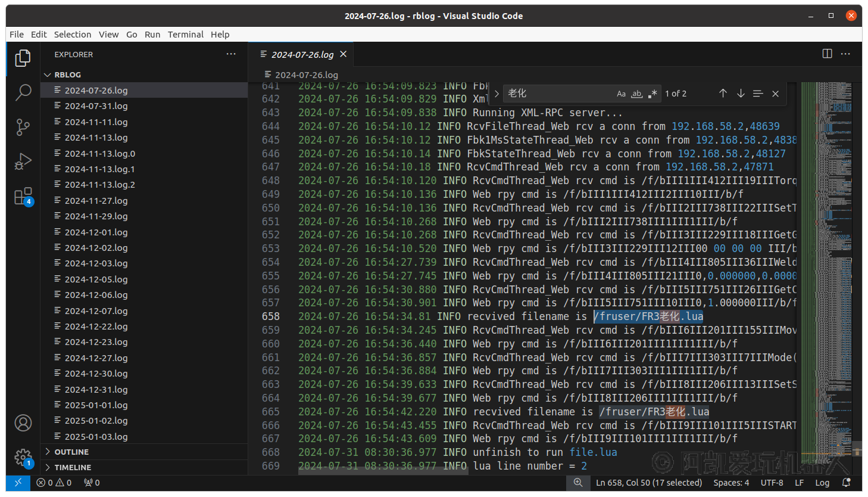The width and height of the screenshot is (868, 497).
Task: Expand the OUTLINE section
Action: (71, 452)
